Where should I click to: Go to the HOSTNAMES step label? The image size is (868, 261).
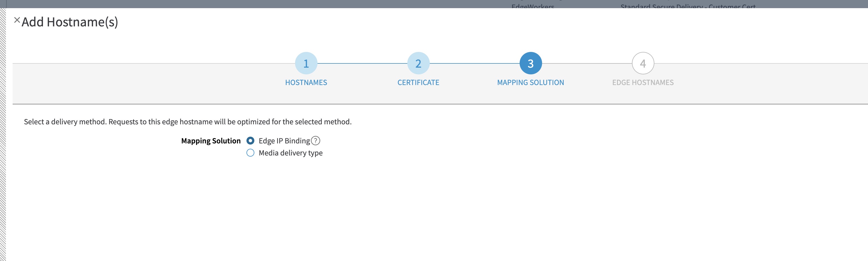[306, 83]
